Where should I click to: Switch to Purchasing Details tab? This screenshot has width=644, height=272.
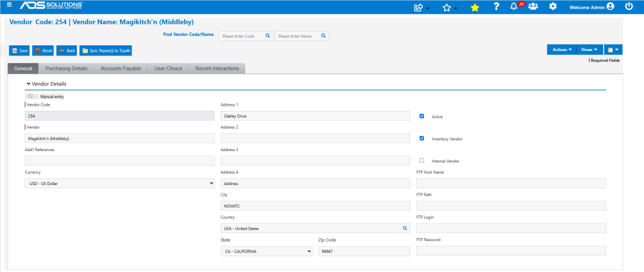(x=66, y=69)
